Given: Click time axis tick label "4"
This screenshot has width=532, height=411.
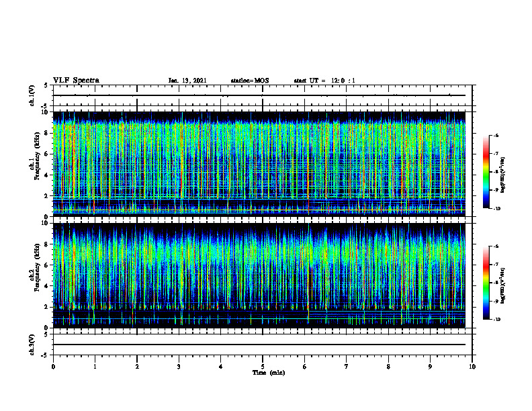Looking at the screenshot, I should [221, 367].
